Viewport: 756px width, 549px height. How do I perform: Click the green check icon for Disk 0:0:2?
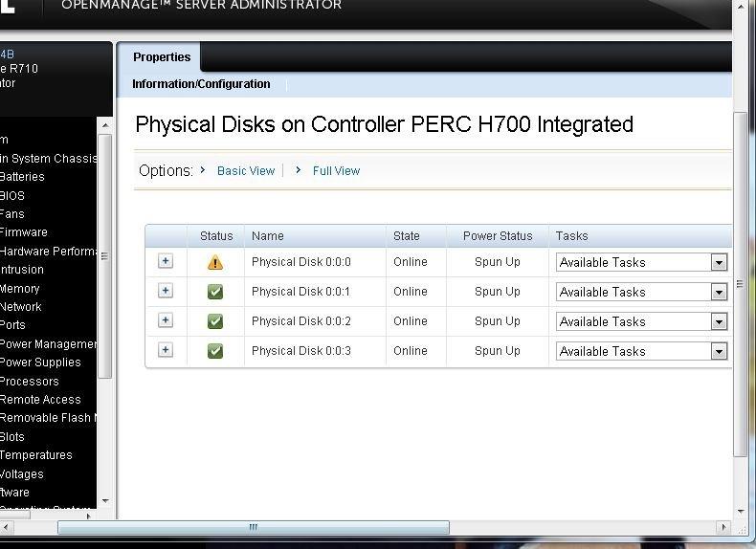pos(215,321)
